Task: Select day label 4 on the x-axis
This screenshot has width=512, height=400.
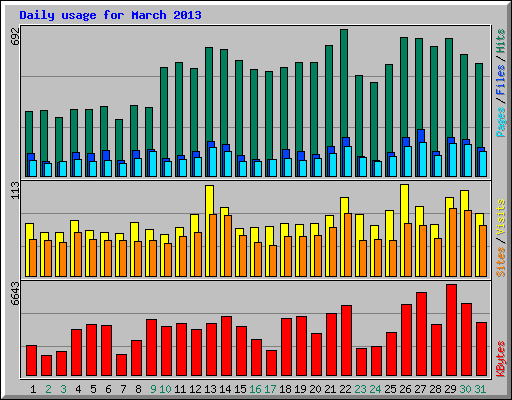Action: 78,389
